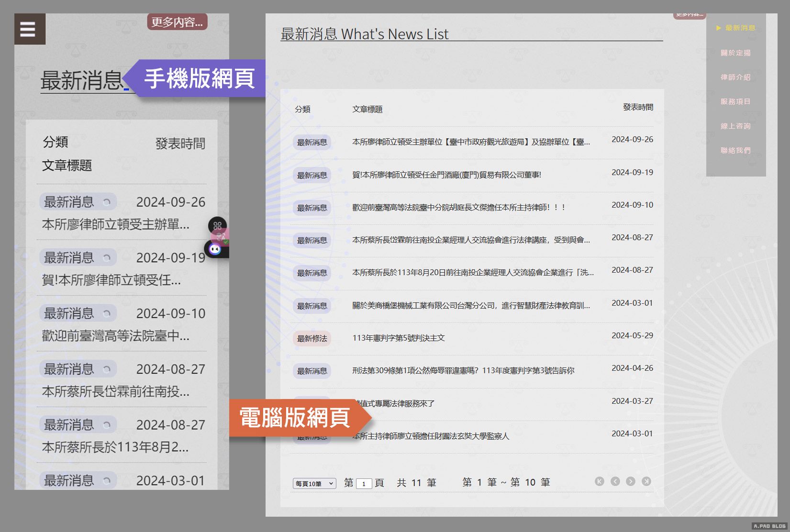Click the winking face assistant floating icon
The width and height of the screenshot is (790, 532).
click(x=215, y=249)
